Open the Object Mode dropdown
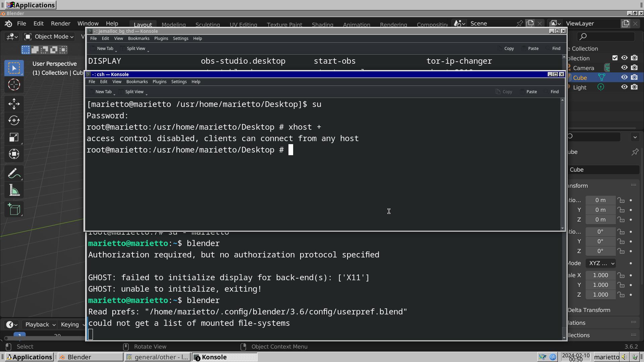This screenshot has height=362, width=644. click(49, 37)
